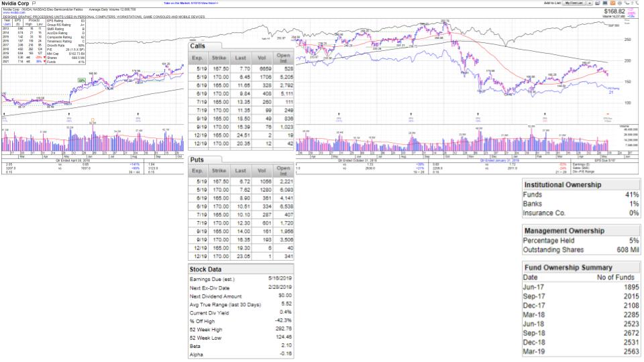Click the Stock Data section header
Image resolution: width=644 pixels, height=362 pixels.
[x=240, y=269]
